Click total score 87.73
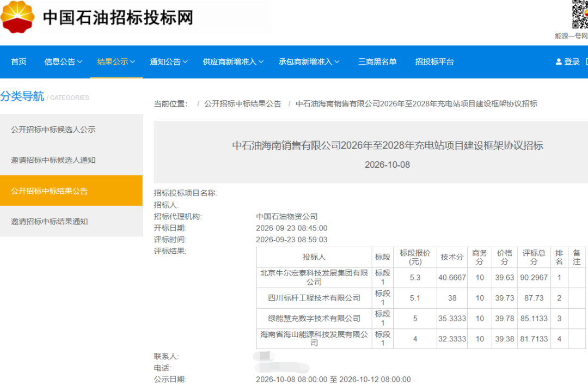 534,298
